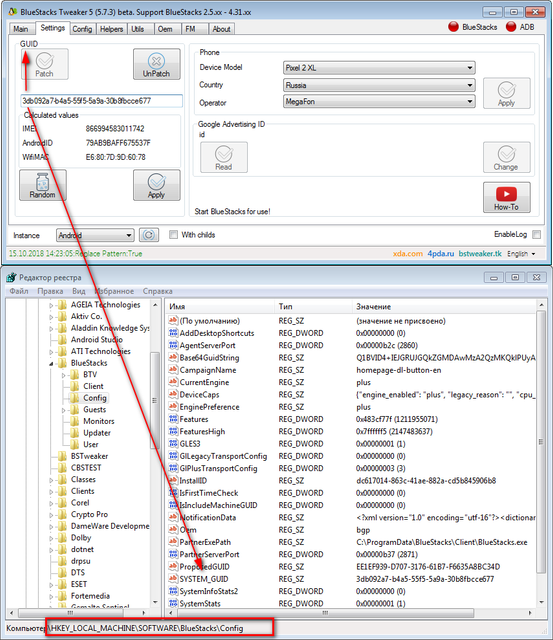Select the SYSTEM_GUID value icon

[173, 579]
